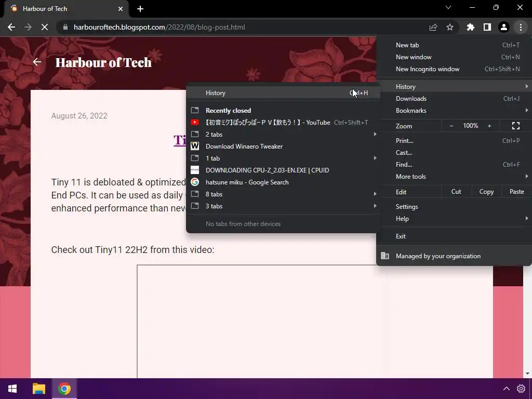Image resolution: width=532 pixels, height=399 pixels.
Task: Click the browser back arrow button
Action: tap(11, 27)
